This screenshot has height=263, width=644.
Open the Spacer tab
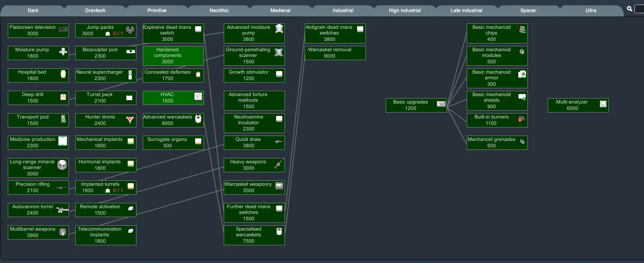(528, 11)
